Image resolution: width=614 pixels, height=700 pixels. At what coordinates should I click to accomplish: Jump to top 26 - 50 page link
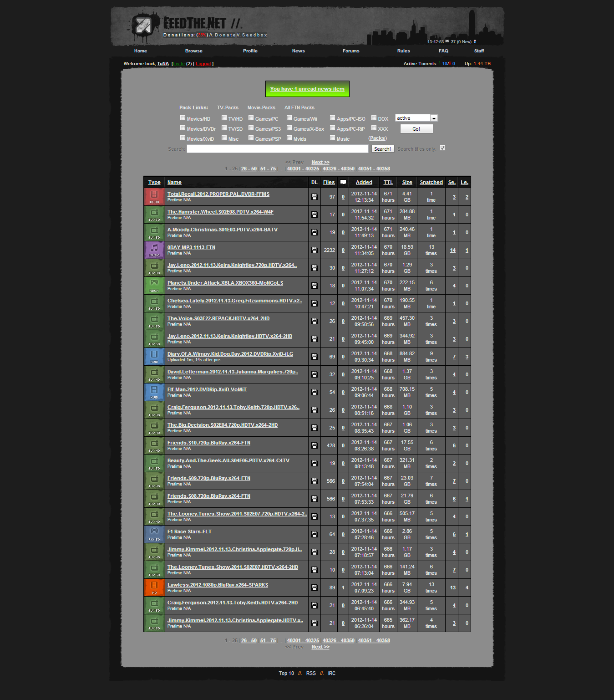point(249,169)
